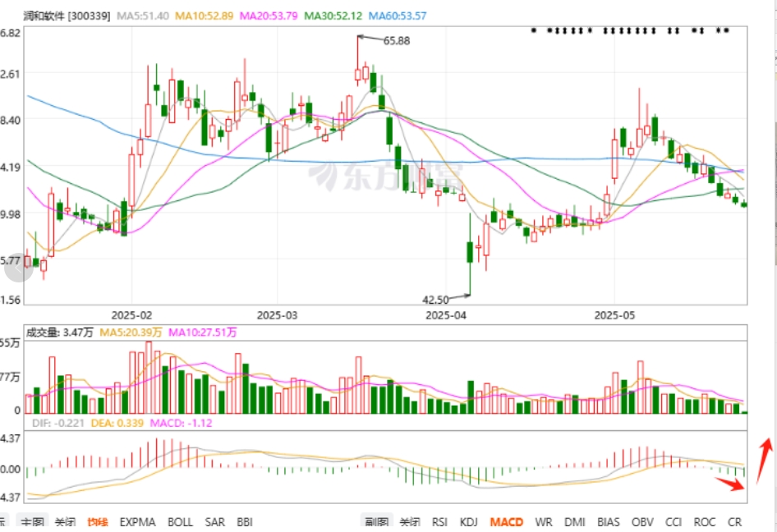This screenshot has height=532, width=777.
Task: Click the 42.50 low price annotation
Action: click(435, 300)
